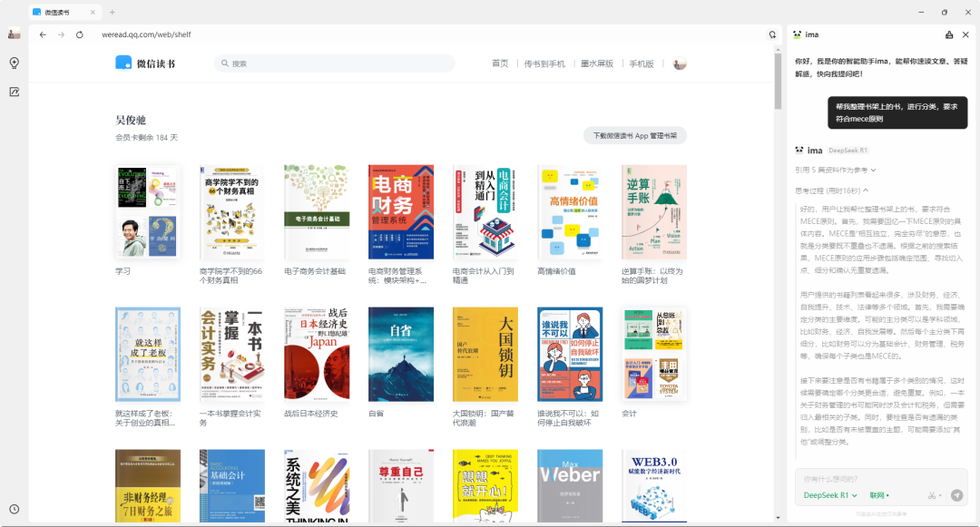Click the 微信读书 logo

pos(145,63)
